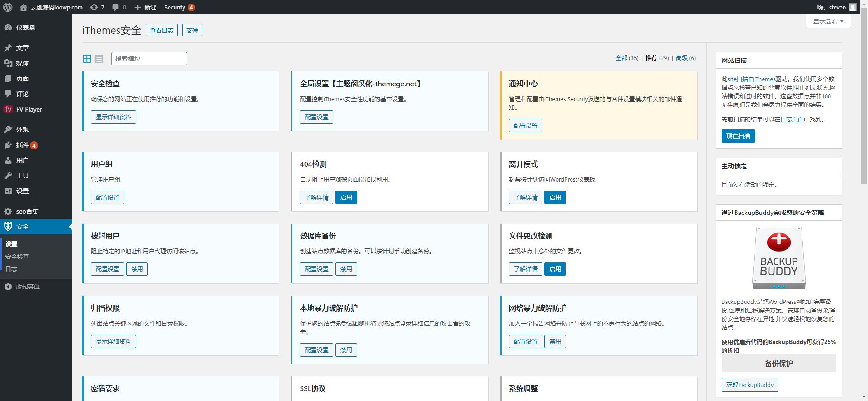This screenshot has height=401, width=868.
Task: Open 仪表盘 dashboard sidebar item
Action: click(x=36, y=28)
